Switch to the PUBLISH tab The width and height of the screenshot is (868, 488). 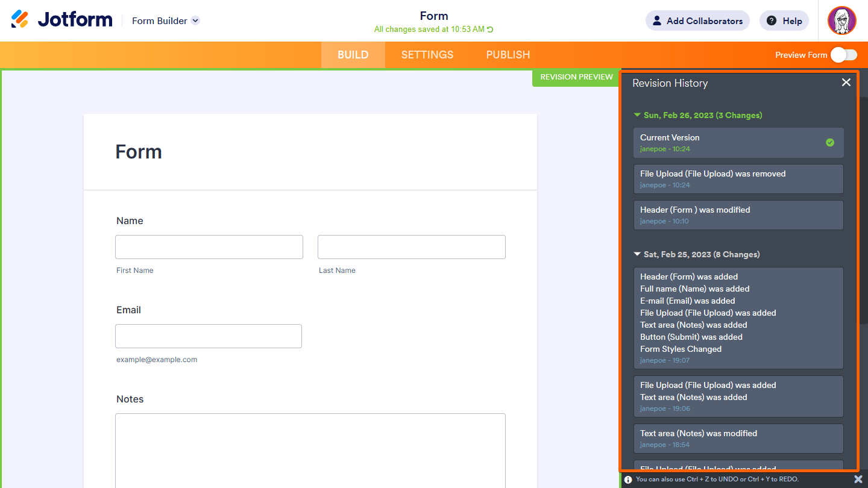[x=508, y=55]
